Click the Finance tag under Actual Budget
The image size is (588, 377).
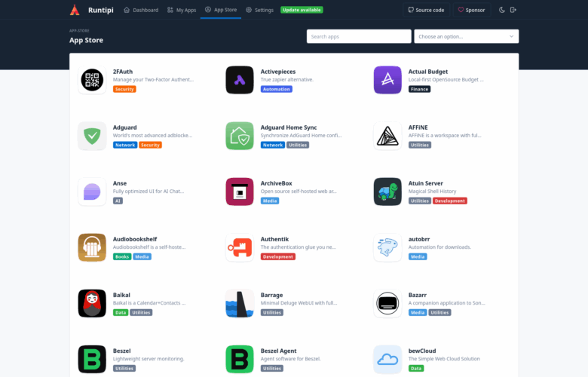419,89
